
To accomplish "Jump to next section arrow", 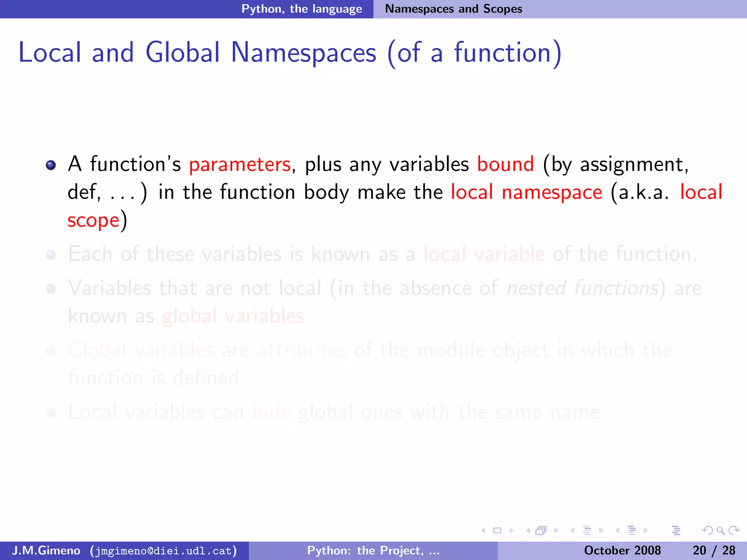I will 646,530.
